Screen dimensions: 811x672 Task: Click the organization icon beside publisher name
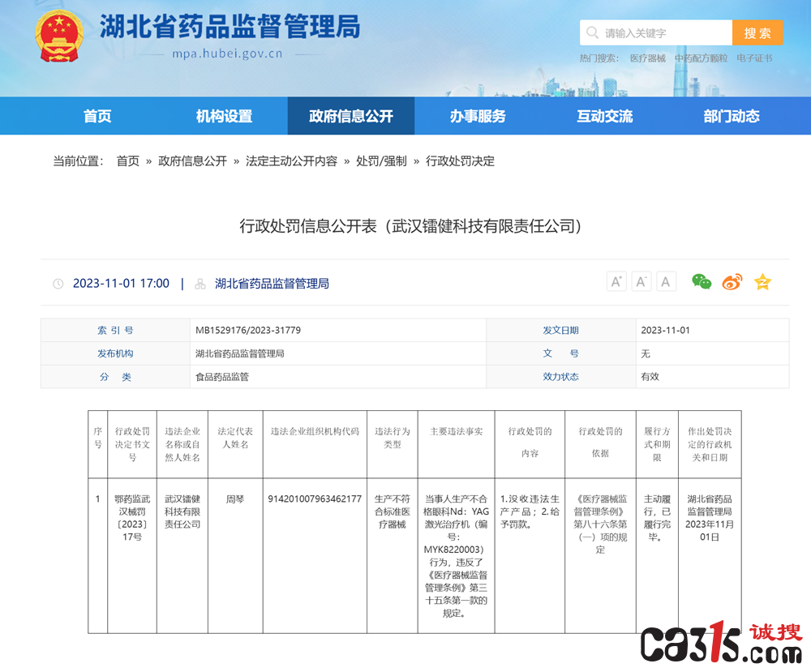(200, 284)
